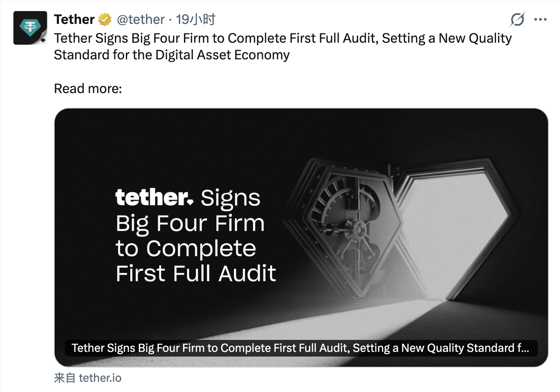Click the "Read more:" text line
Screen dimensions: 560x392
(x=88, y=88)
